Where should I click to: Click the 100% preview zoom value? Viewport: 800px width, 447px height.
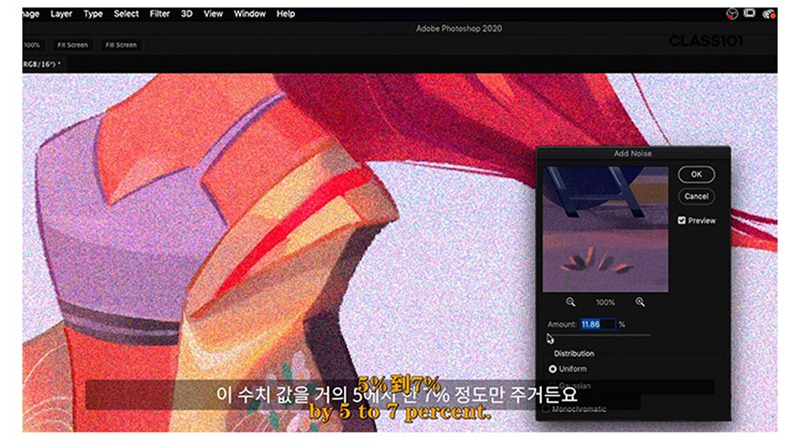pos(605,303)
